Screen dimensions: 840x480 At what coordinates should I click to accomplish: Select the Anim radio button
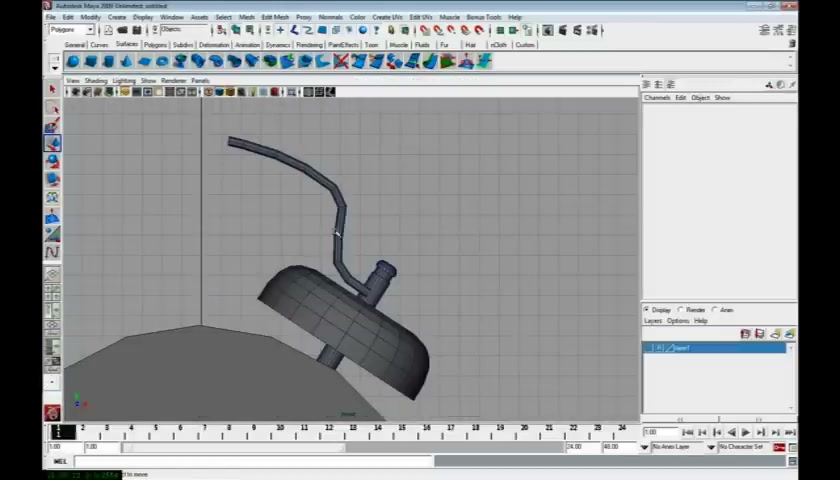(x=715, y=310)
